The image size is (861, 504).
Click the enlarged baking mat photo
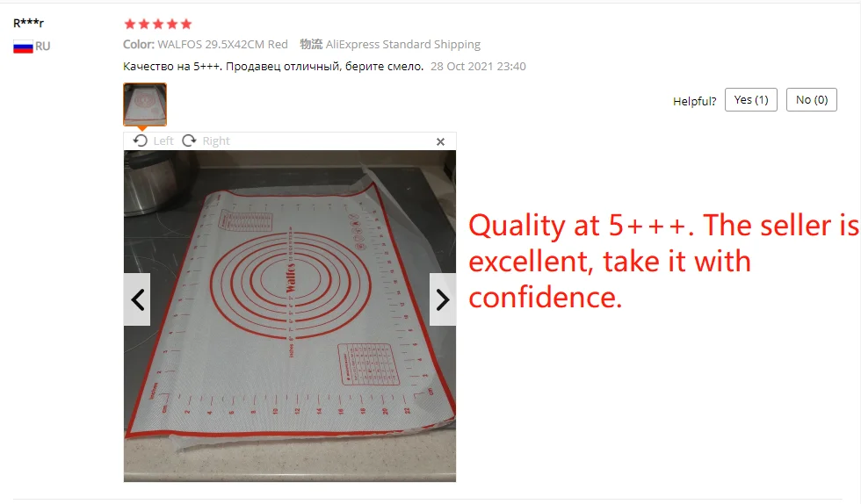tap(290, 316)
